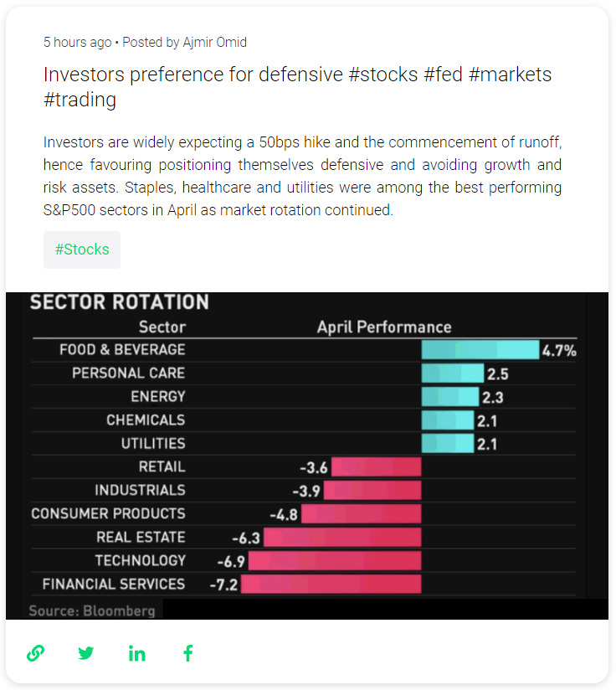This screenshot has width=616, height=690.
Task: Open the Sector Rotation chart image
Action: (x=307, y=456)
